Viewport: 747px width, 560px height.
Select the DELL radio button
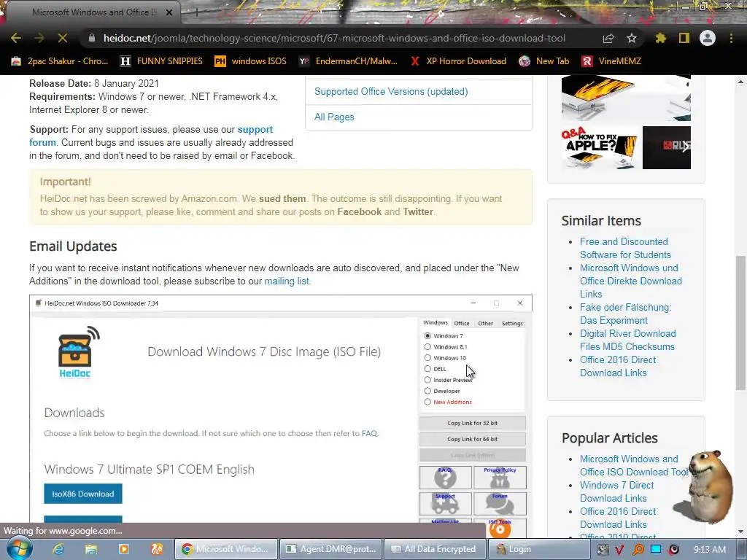(427, 368)
